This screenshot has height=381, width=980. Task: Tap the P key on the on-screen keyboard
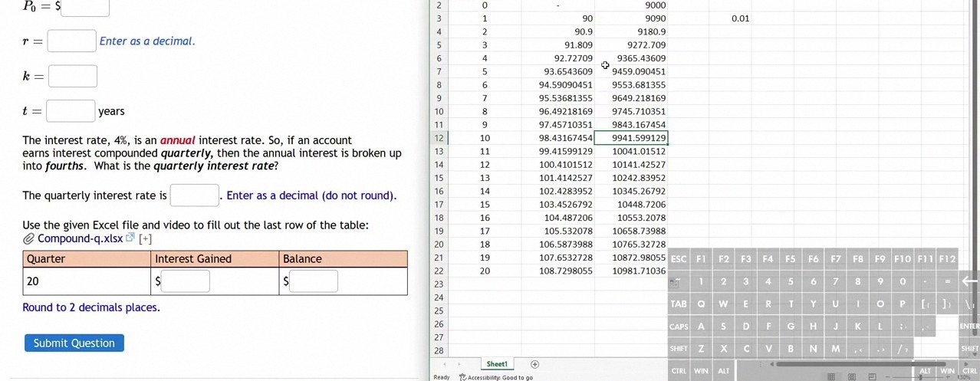[x=903, y=304]
